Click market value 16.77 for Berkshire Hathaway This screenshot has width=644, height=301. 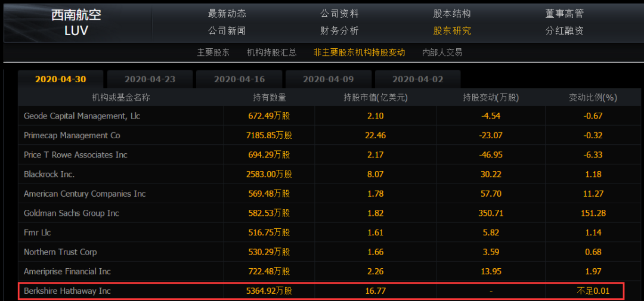(376, 291)
